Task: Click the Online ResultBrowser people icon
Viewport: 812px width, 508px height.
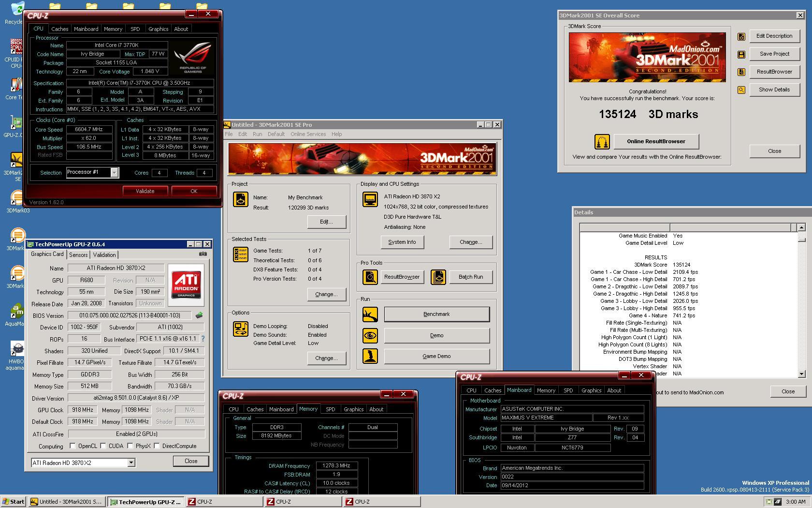Action: coord(602,142)
